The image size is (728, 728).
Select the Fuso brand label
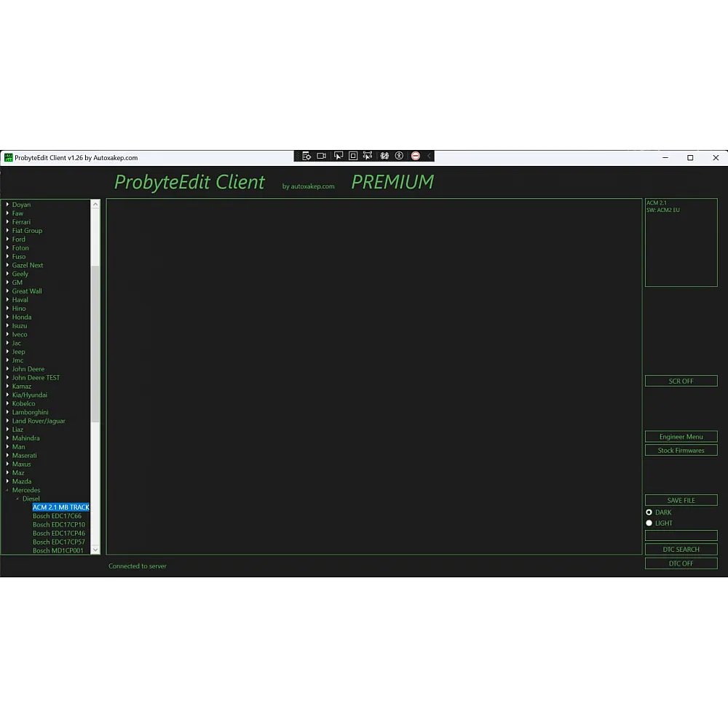point(19,256)
